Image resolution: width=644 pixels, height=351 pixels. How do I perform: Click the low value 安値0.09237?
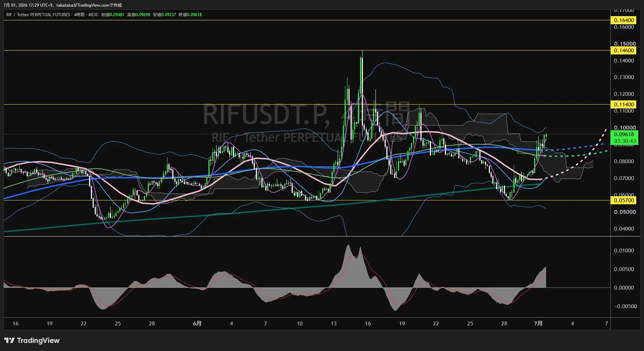pyautogui.click(x=164, y=15)
